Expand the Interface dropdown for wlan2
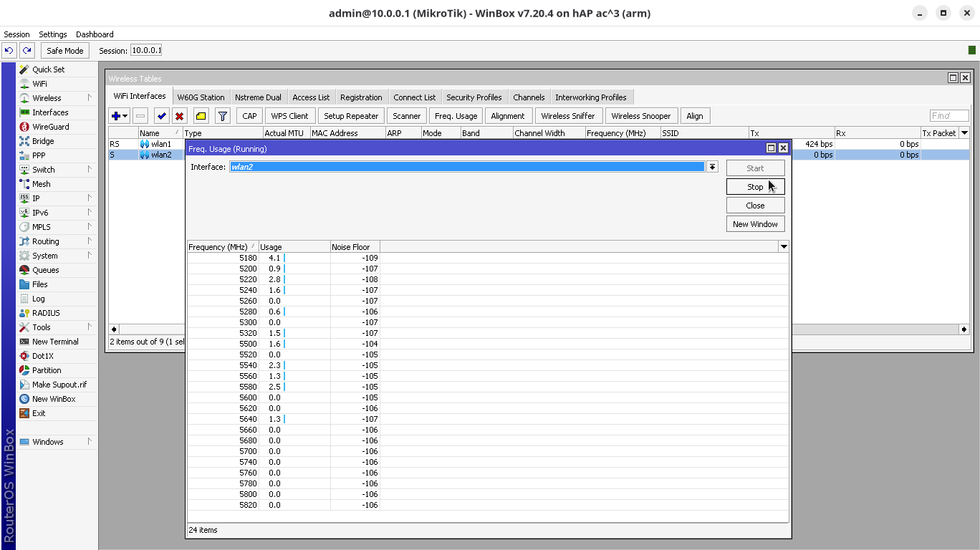 tap(712, 167)
